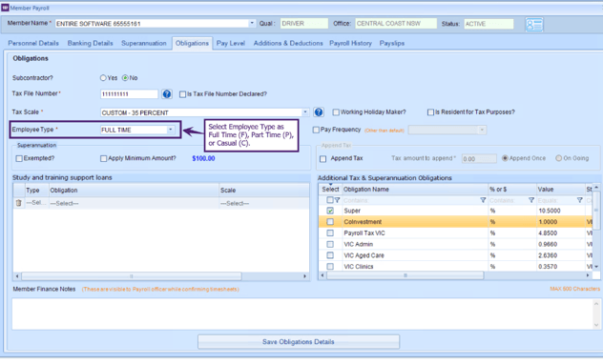Click trash icon in study loans row

point(18,203)
